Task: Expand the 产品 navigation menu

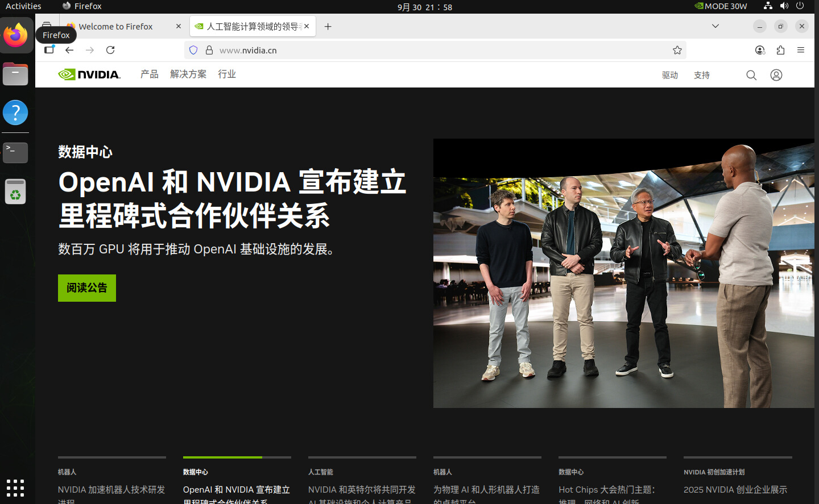Action: (x=150, y=74)
